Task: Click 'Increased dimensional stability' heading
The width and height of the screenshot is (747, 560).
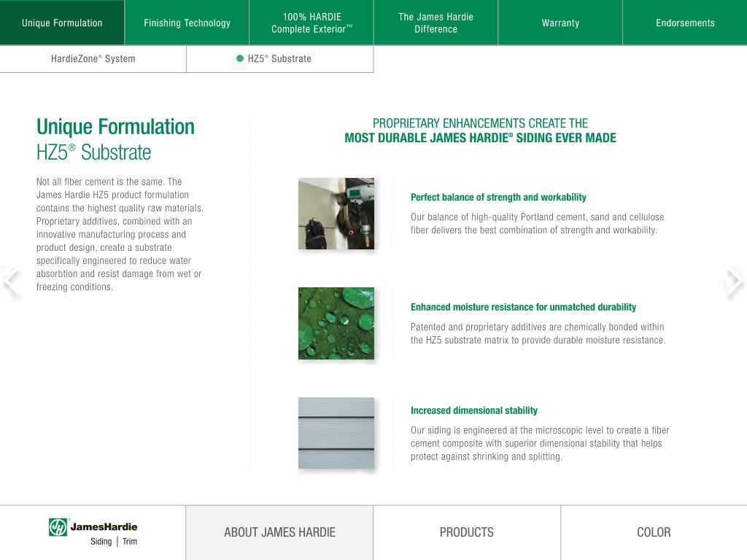Action: (474, 411)
